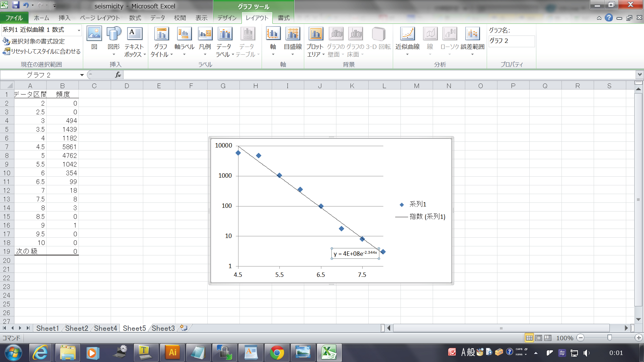Open Adobe Illustrator from the taskbar

pos(172,353)
